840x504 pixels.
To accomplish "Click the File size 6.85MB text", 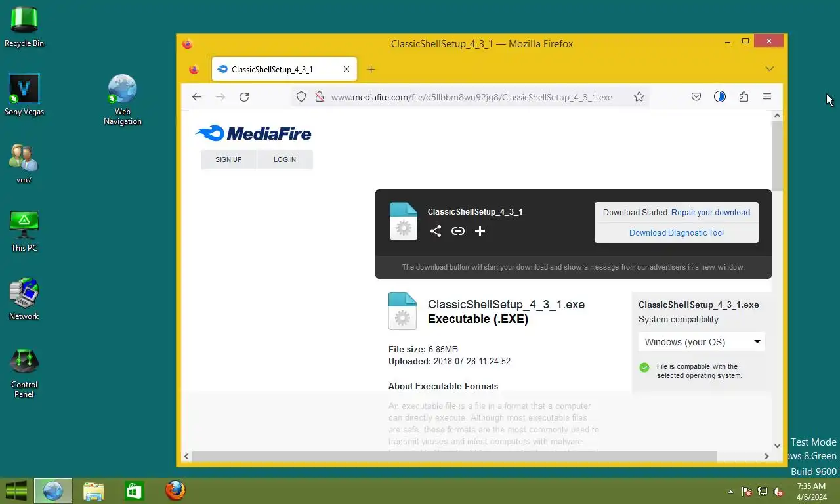I will [423, 350].
